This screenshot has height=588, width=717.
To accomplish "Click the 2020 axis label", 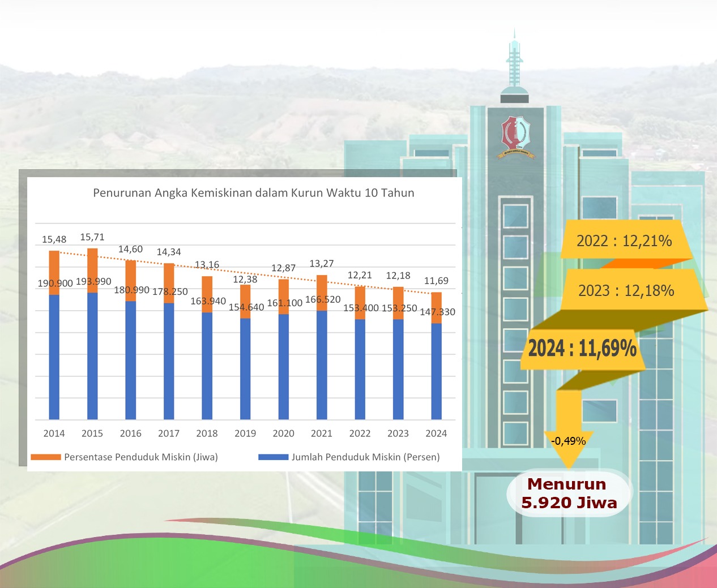I will (283, 434).
